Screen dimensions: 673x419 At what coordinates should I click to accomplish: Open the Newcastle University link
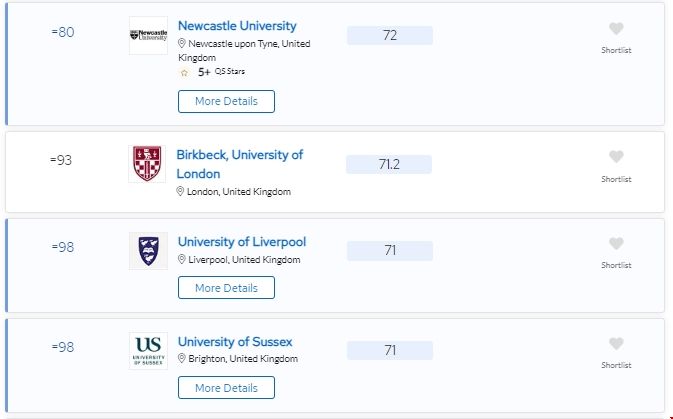[237, 26]
